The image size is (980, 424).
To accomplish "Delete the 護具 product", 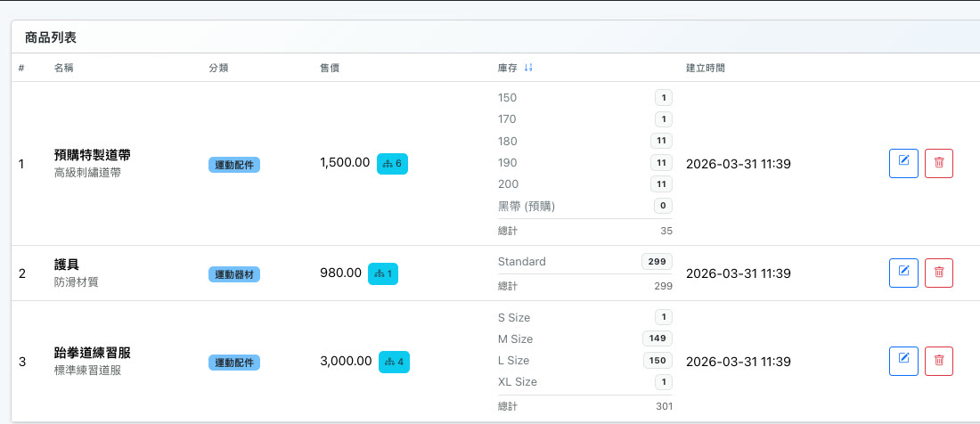I will click(x=939, y=273).
